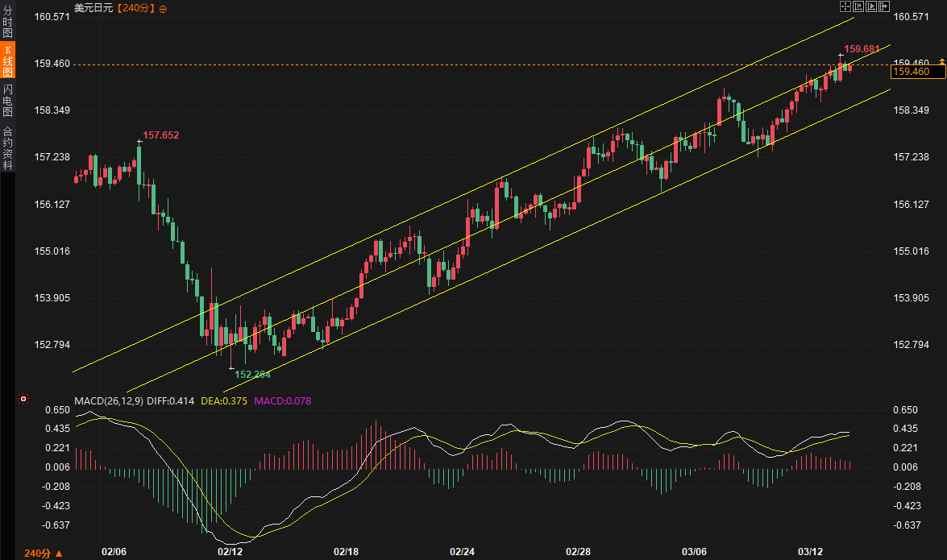The width and height of the screenshot is (947, 560).
Task: Click the left axis 152.794 price label
Action: tap(52, 344)
